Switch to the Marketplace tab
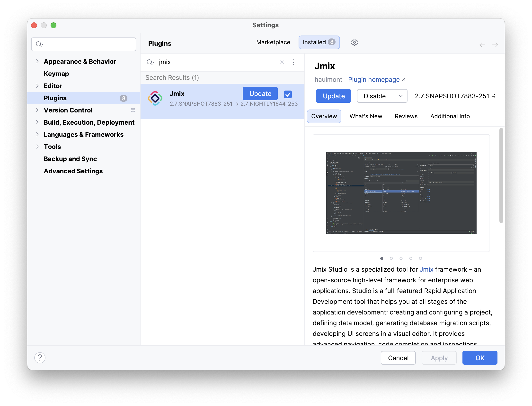 pos(273,42)
